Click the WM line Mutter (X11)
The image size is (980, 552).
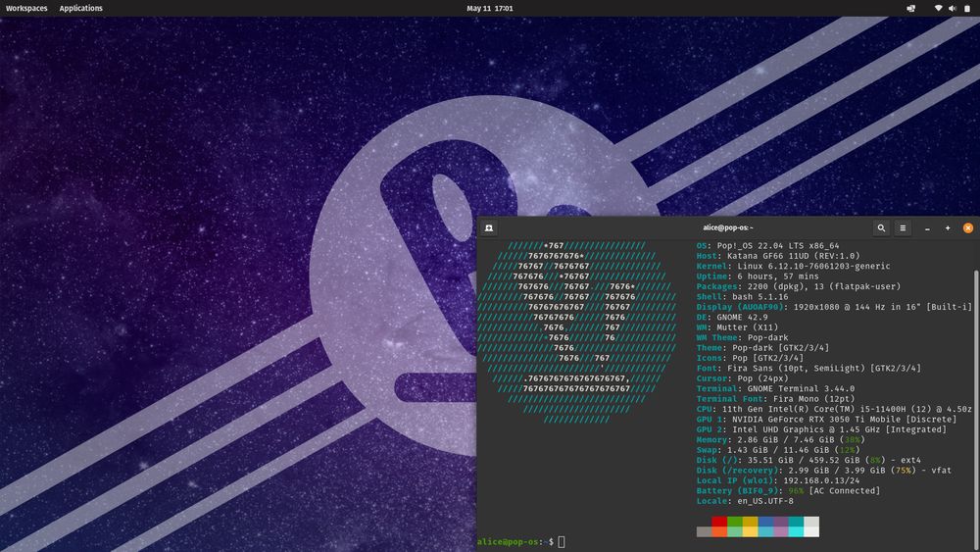point(737,327)
